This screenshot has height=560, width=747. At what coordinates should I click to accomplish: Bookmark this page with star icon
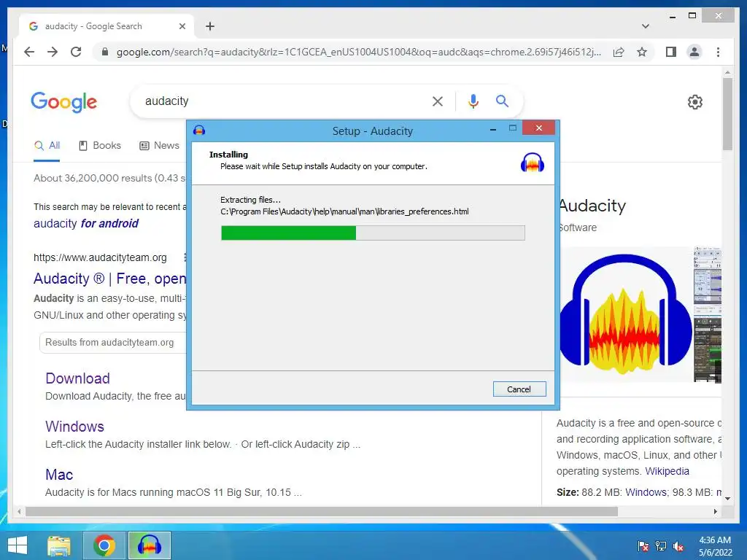point(642,52)
